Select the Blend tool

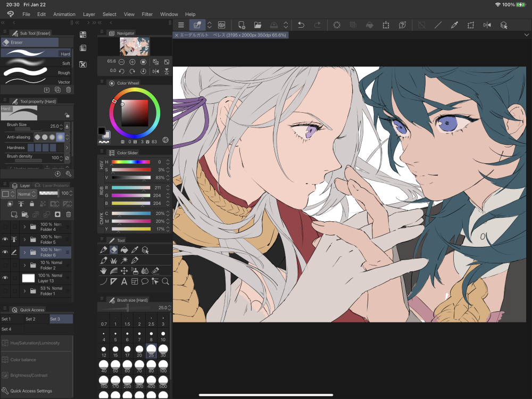(145, 271)
